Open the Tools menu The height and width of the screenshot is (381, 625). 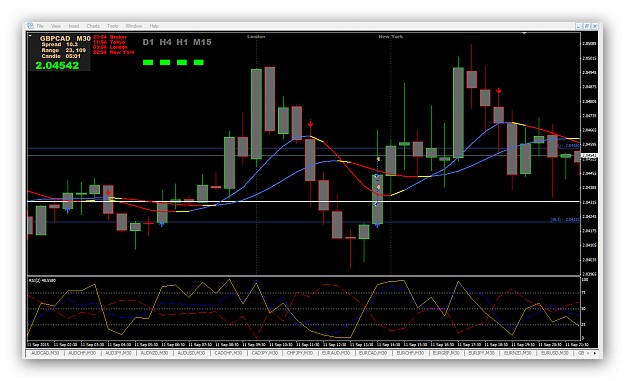pyautogui.click(x=112, y=26)
